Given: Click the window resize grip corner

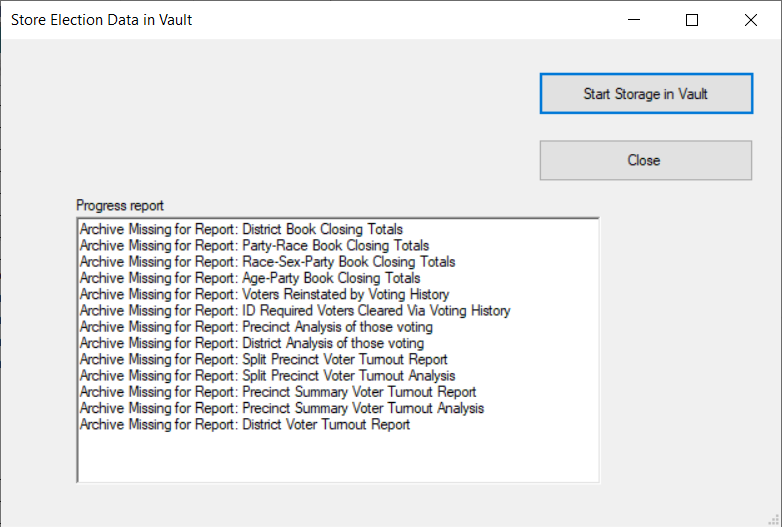Looking at the screenshot, I should 774,520.
